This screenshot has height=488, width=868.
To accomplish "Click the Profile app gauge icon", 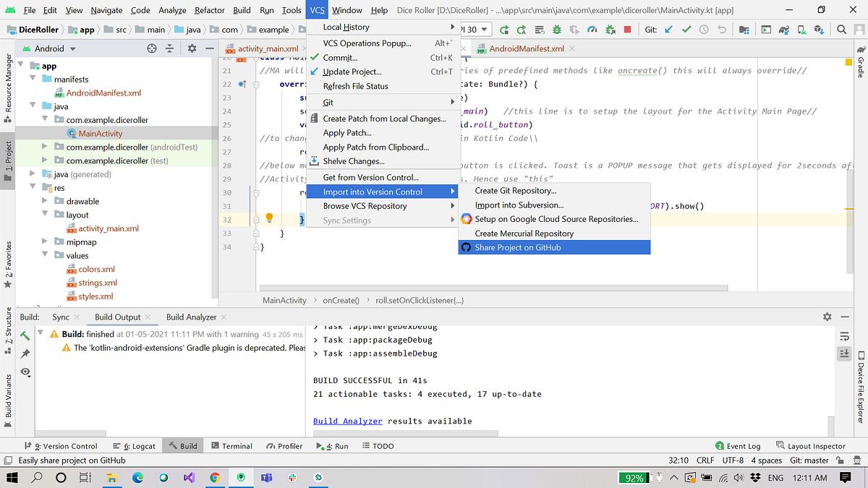I will (x=592, y=30).
